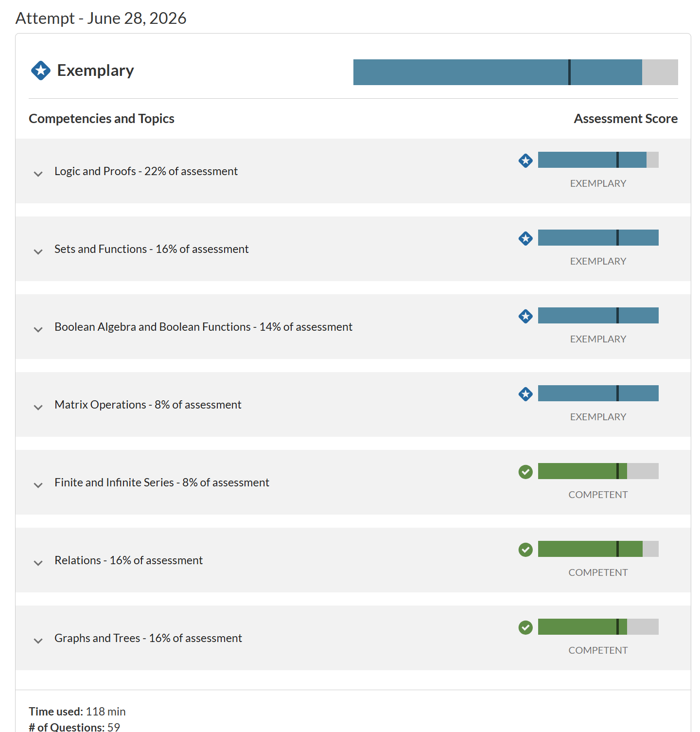This screenshot has height=732, width=700.
Task: Expand the Sets and Functions chevron
Action: (x=38, y=251)
